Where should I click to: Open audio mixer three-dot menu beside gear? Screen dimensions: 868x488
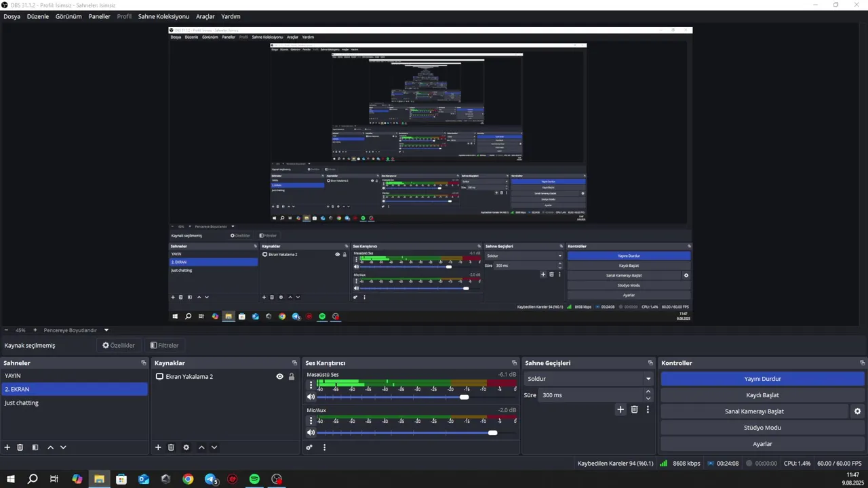324,447
